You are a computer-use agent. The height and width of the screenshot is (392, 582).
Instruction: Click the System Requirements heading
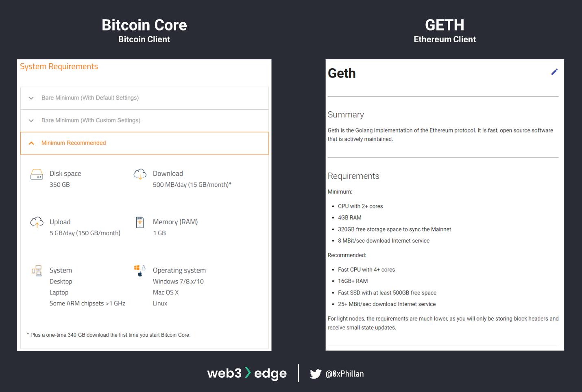coord(59,67)
